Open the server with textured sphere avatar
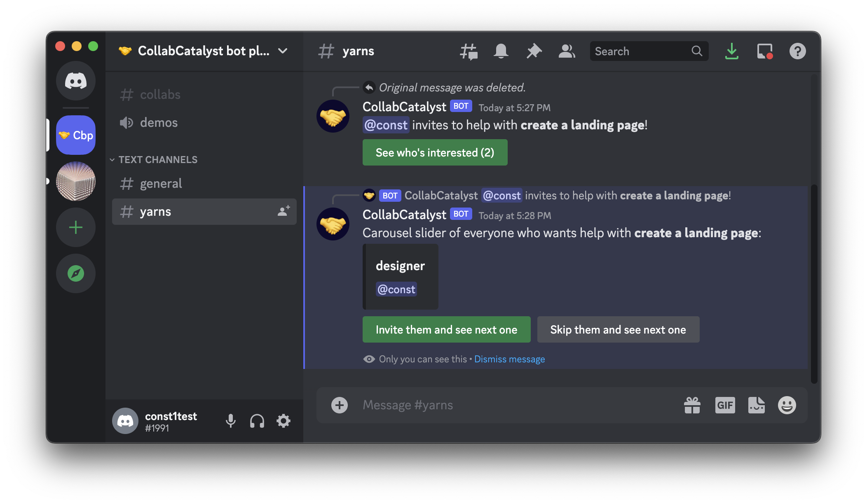The image size is (867, 504). point(76,181)
